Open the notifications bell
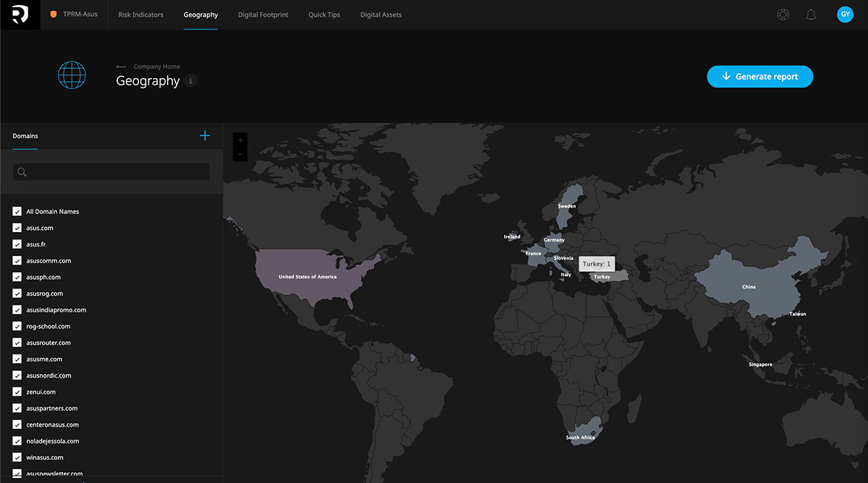 [811, 14]
